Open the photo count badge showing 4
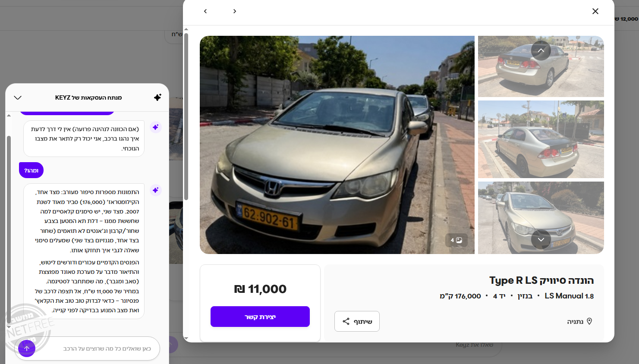Screen dimensions: 639x364 click(456, 240)
